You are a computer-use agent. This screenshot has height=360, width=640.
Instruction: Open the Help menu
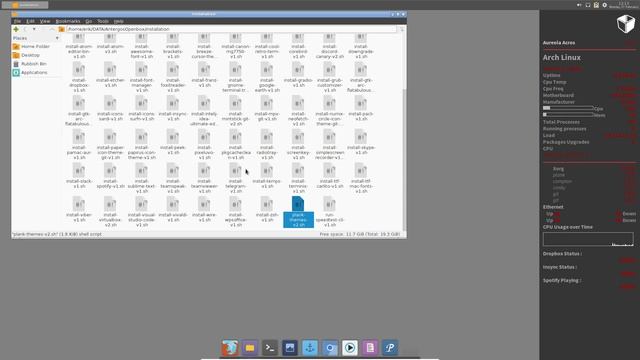click(118, 21)
